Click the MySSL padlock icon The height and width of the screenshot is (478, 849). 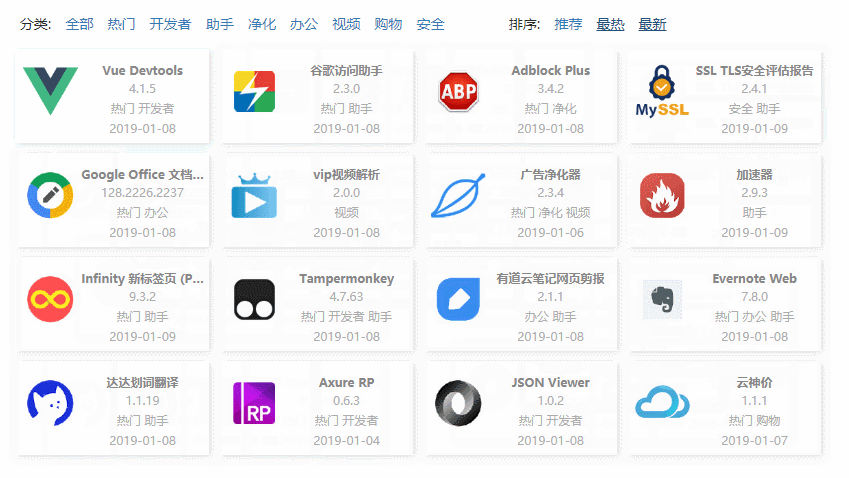click(x=662, y=91)
